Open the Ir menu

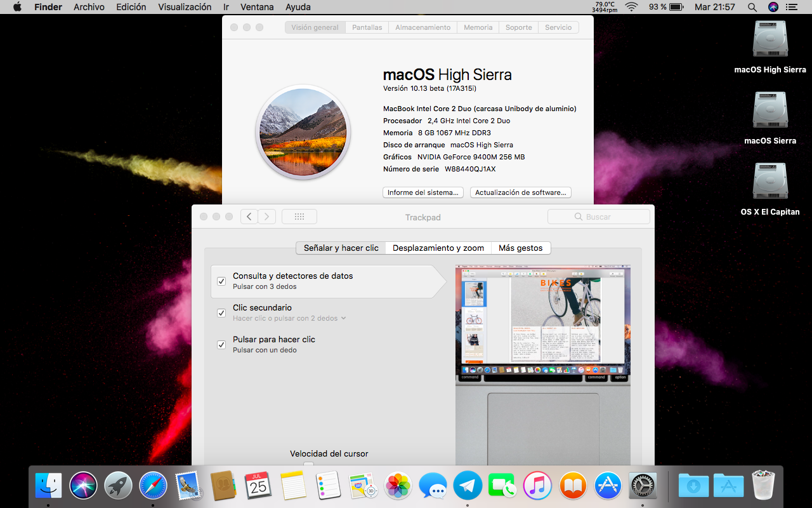pyautogui.click(x=226, y=7)
